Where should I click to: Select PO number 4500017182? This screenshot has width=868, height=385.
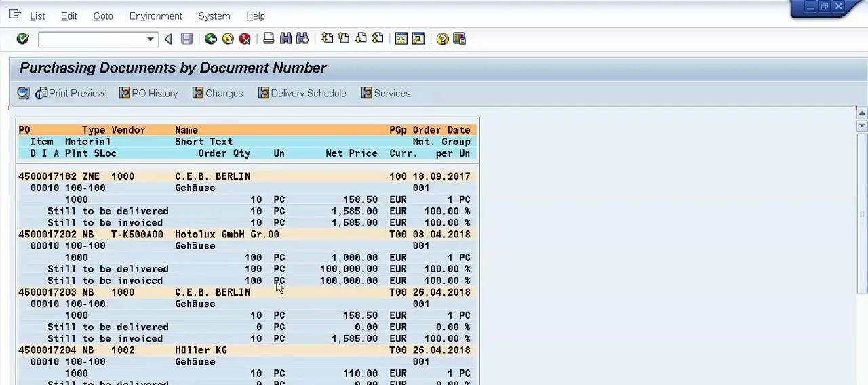[x=47, y=176]
